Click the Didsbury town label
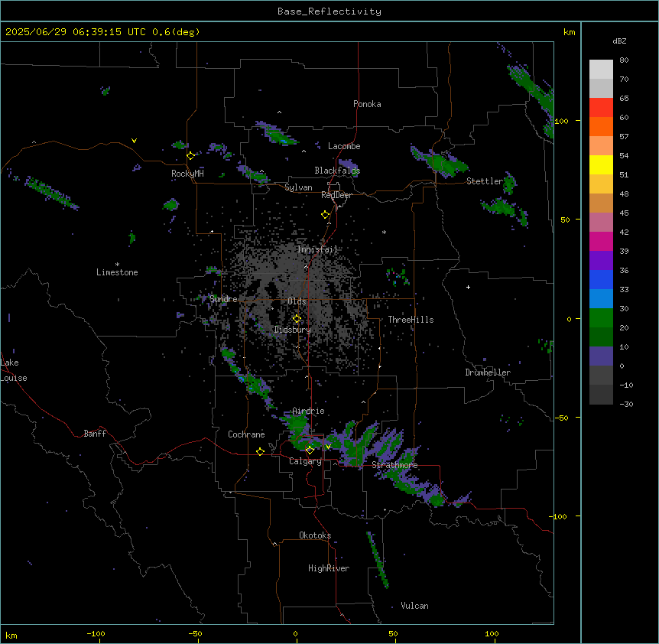 pos(293,330)
